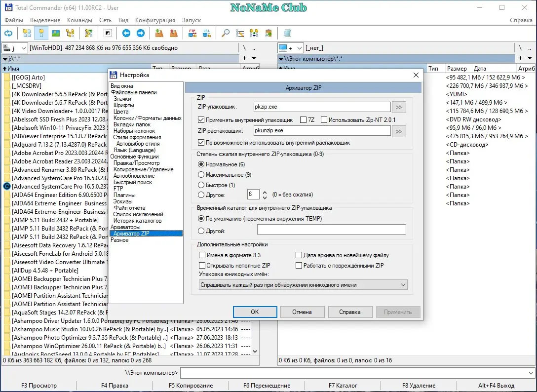The width and height of the screenshot is (537, 392).
Task: Click folder icon of [[GOG] Arto] row
Action: click(x=7, y=78)
